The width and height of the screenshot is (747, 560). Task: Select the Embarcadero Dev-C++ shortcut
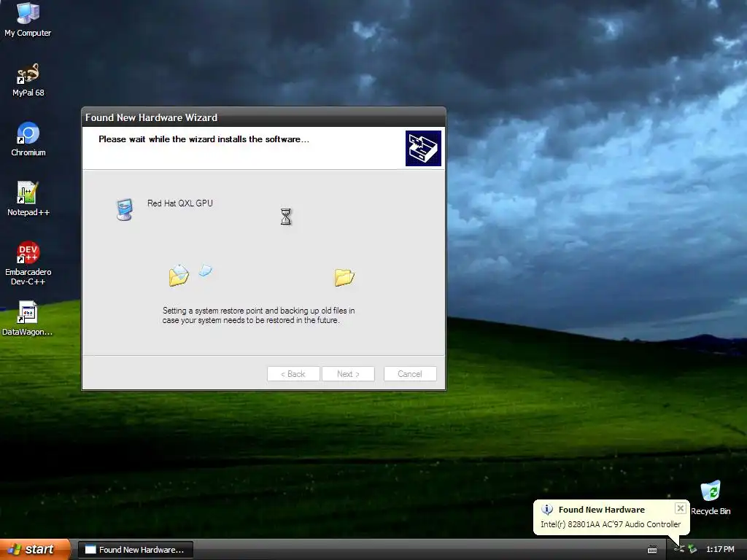pos(28,263)
